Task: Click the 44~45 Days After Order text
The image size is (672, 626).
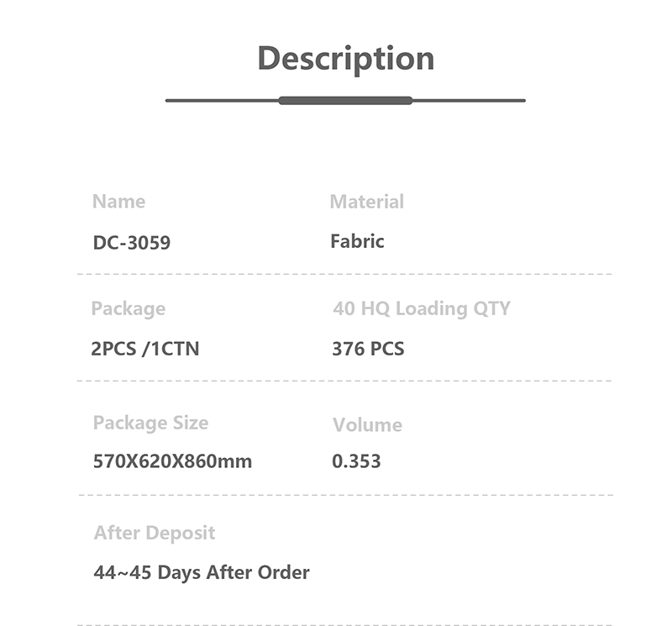Action: click(x=202, y=573)
